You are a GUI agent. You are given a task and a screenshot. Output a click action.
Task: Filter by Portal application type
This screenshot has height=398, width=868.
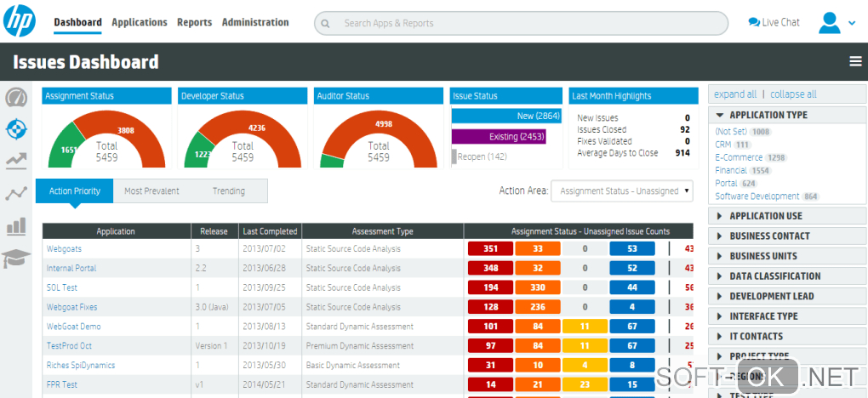[x=726, y=183]
